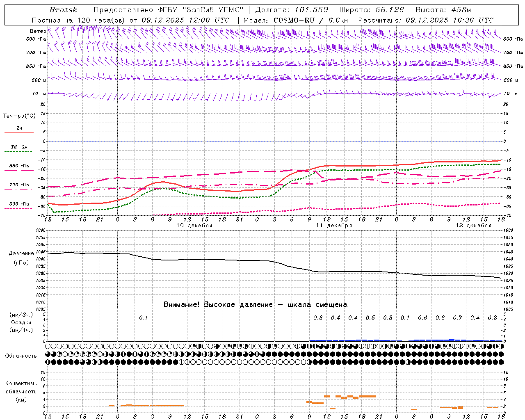The height and width of the screenshot is (420, 525).
Task: Click the Высота: 453м header text
Action: pyautogui.click(x=443, y=10)
